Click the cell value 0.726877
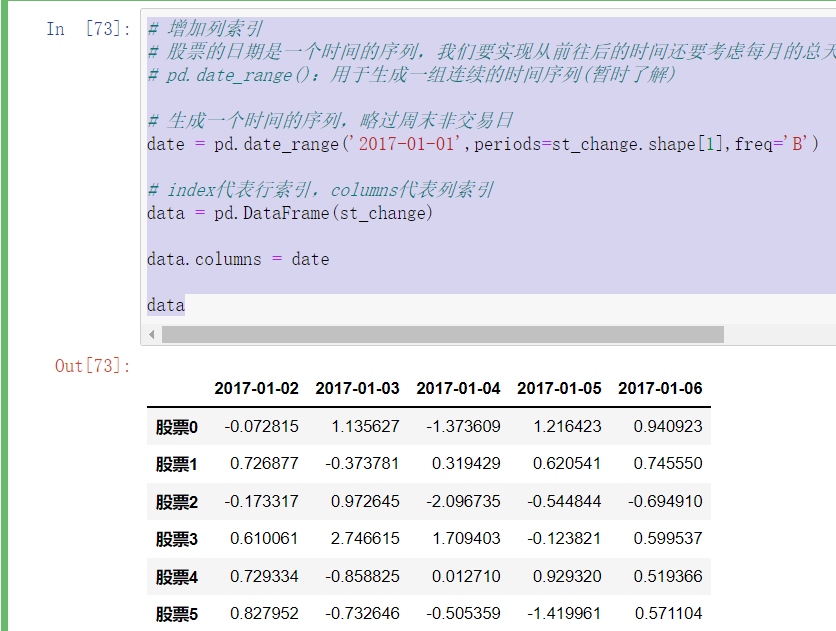 tap(264, 464)
